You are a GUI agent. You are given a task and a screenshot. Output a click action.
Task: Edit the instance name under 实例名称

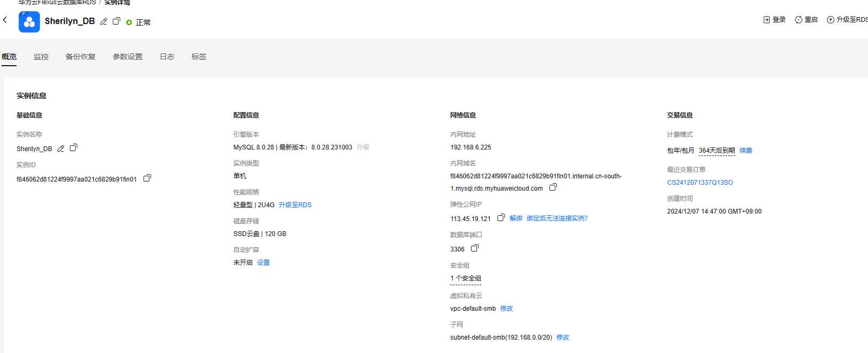tap(61, 149)
